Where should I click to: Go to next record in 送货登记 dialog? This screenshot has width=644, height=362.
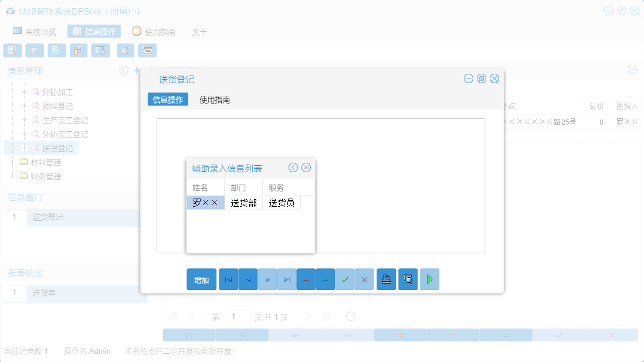(267, 279)
